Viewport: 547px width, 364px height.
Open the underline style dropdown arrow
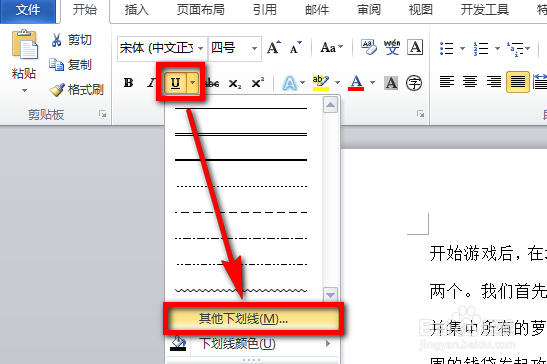point(193,83)
